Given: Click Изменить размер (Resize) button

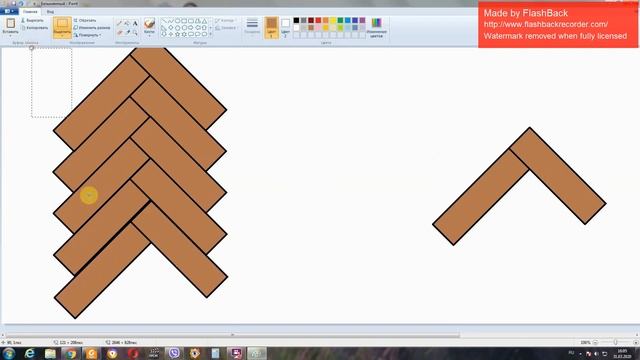Looking at the screenshot, I should point(92,27).
